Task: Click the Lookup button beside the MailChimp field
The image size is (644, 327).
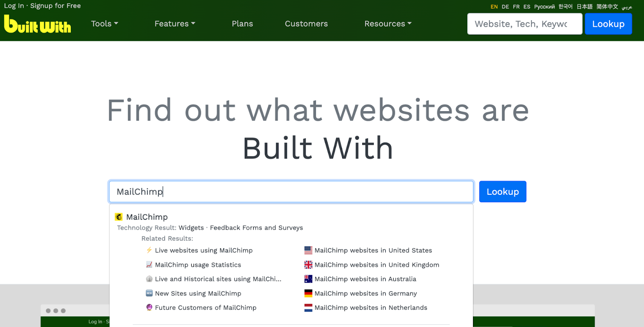Action: pos(502,192)
